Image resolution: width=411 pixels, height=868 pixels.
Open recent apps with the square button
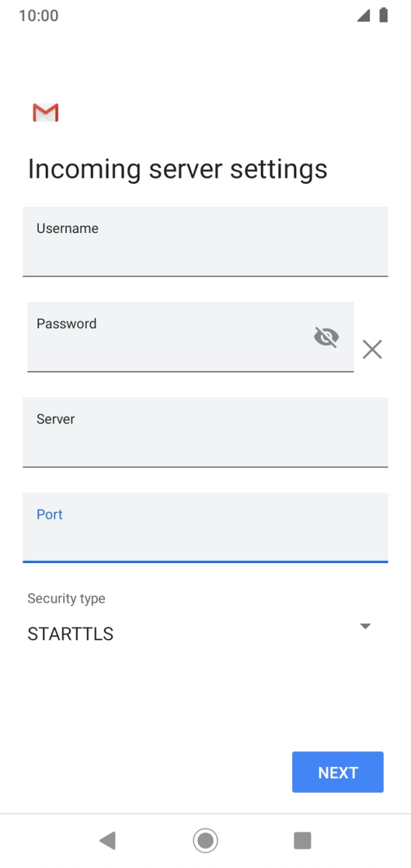point(302,841)
